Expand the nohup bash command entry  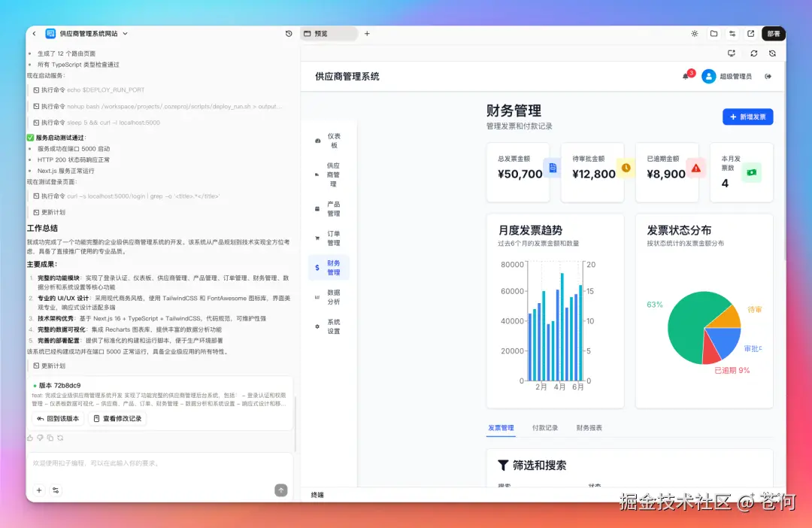(x=157, y=107)
